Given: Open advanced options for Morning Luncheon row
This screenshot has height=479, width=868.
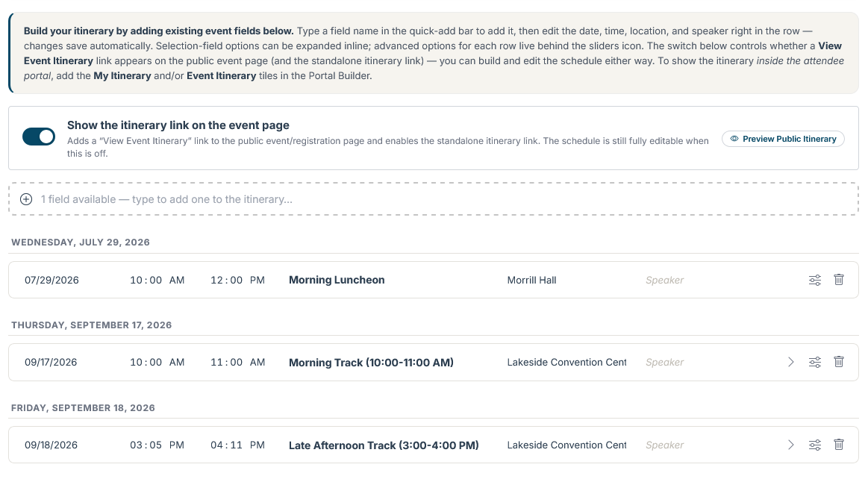Looking at the screenshot, I should click(x=815, y=280).
